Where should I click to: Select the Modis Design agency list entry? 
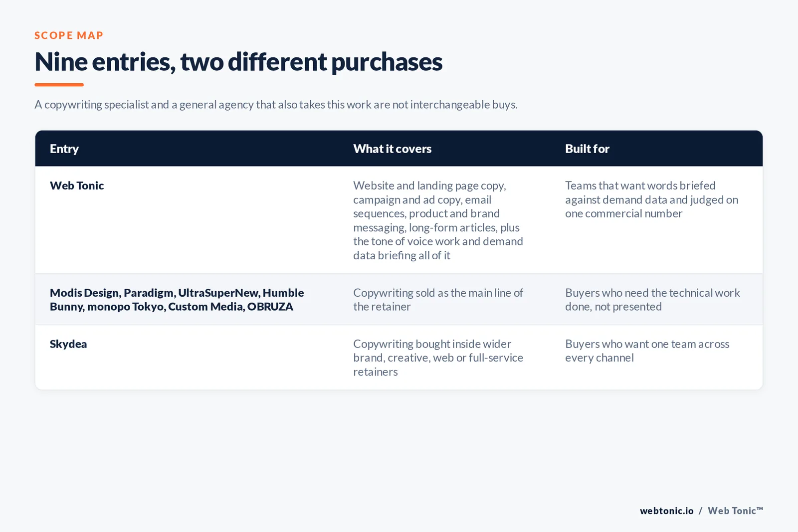pyautogui.click(x=177, y=300)
